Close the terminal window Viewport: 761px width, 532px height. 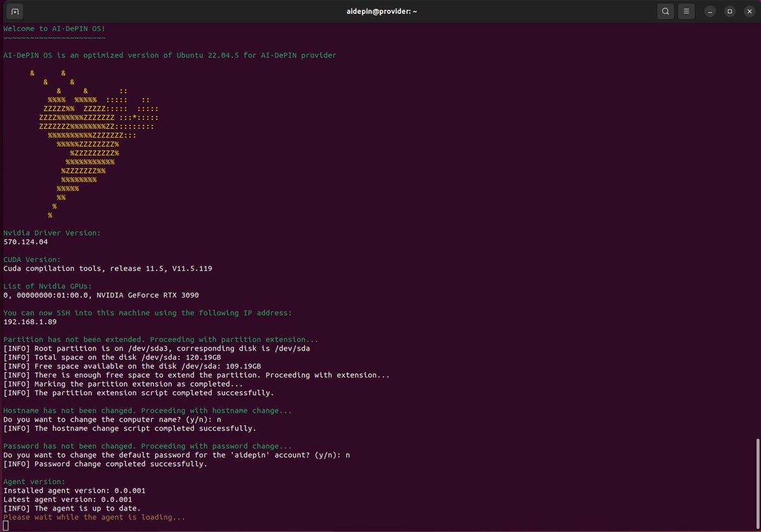748,11
